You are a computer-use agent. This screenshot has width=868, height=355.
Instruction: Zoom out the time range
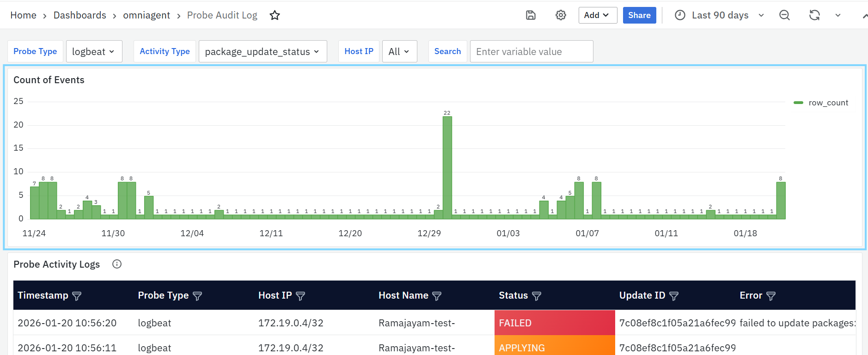[784, 15]
